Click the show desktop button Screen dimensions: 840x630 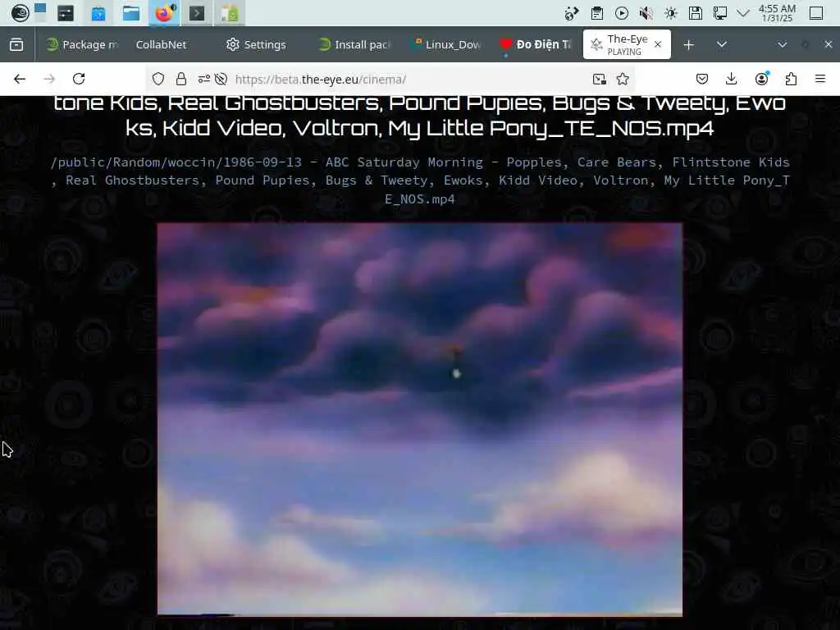816,13
